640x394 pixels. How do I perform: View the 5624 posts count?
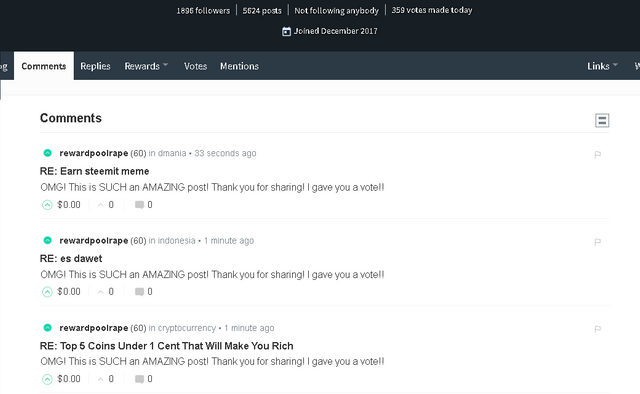[x=262, y=11]
